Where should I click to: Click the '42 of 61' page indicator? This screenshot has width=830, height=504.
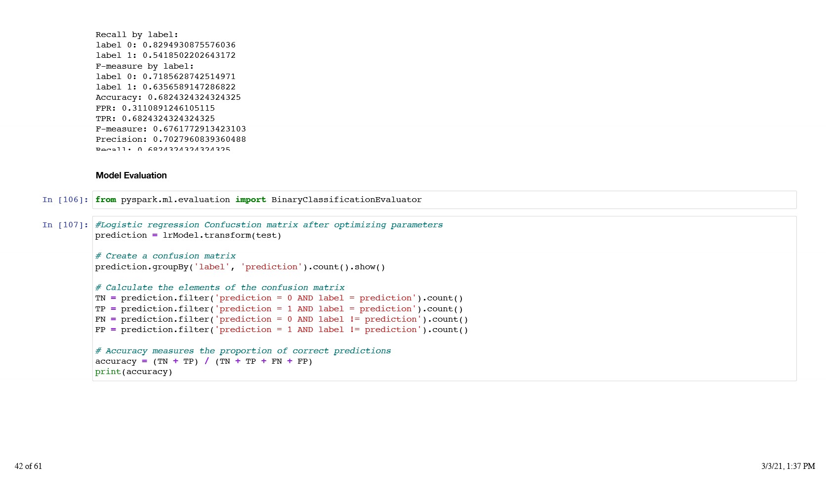[28, 466]
